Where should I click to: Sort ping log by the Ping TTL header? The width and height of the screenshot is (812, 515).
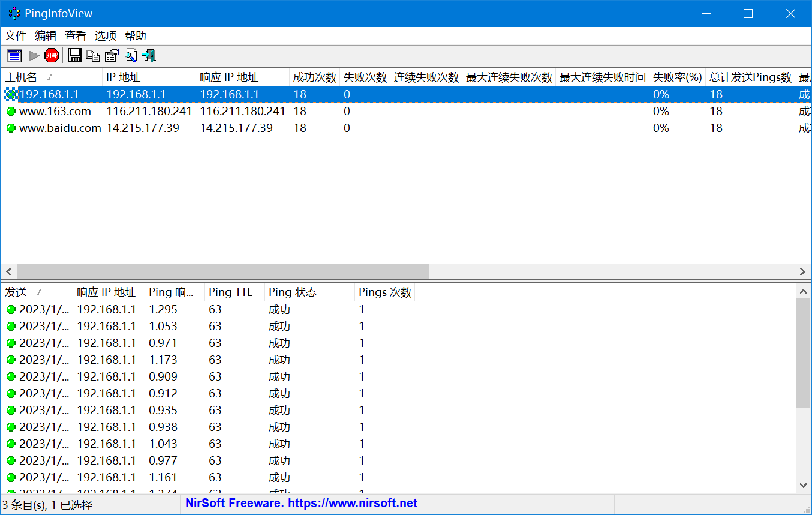click(x=235, y=292)
